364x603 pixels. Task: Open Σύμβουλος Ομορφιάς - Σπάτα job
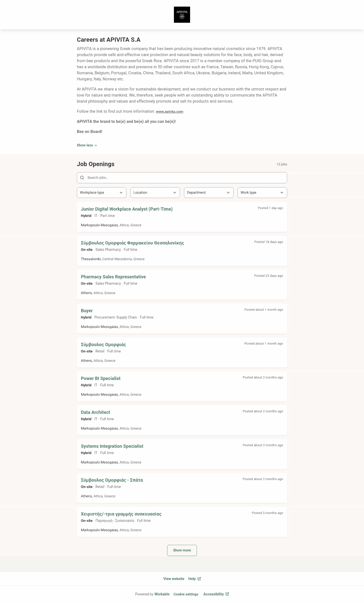[112, 480]
